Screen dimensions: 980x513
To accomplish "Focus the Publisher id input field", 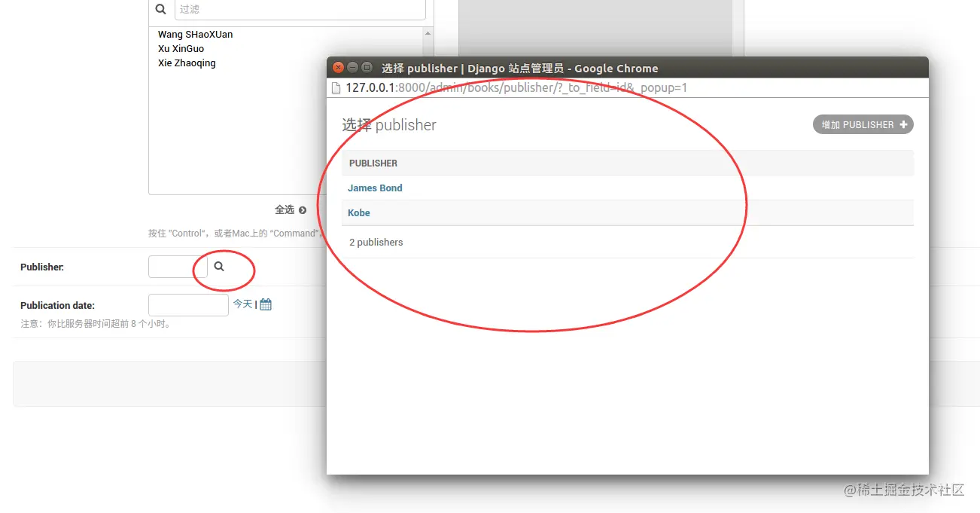I will (x=178, y=267).
